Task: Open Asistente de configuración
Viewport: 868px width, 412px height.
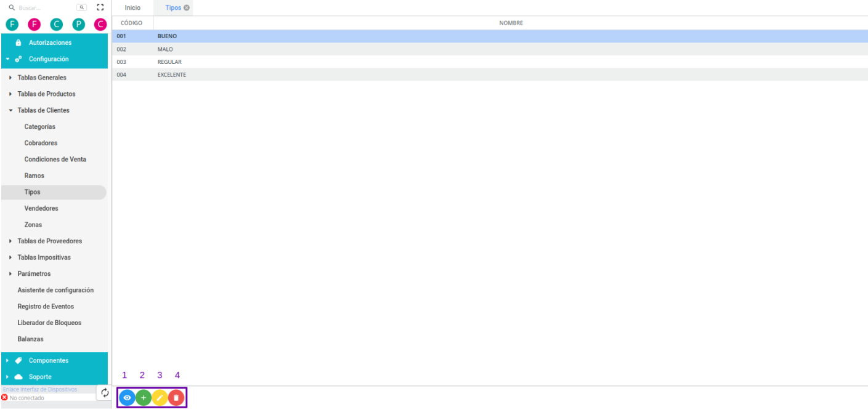Action: click(54, 290)
